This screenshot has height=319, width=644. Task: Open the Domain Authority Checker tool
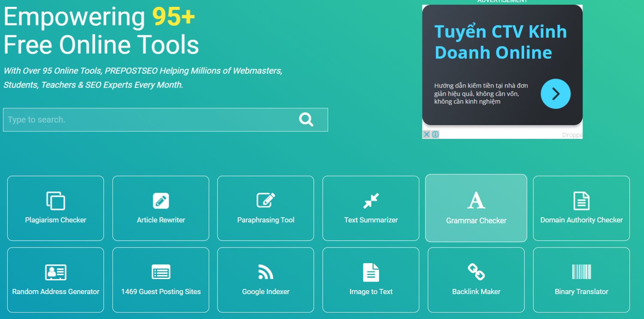[581, 208]
